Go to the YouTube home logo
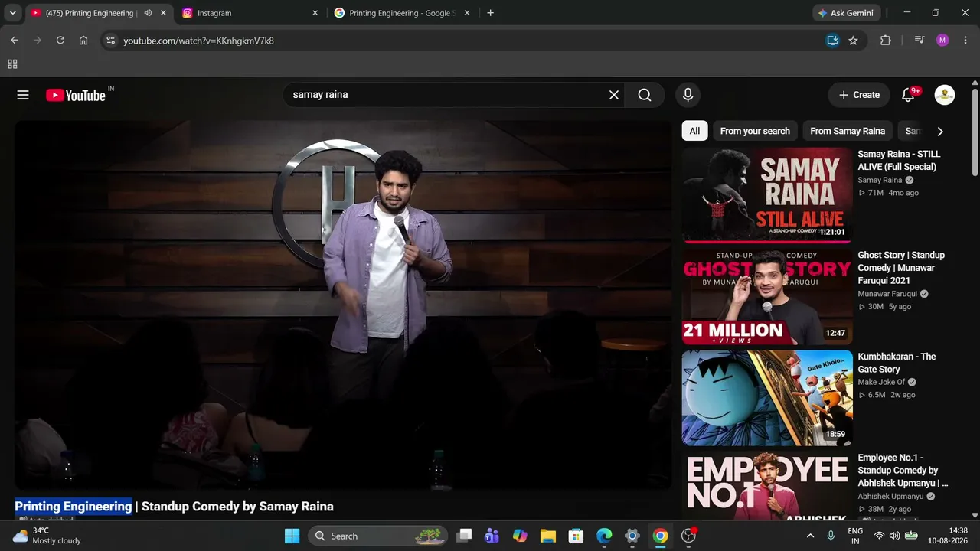The image size is (980, 551). point(75,95)
